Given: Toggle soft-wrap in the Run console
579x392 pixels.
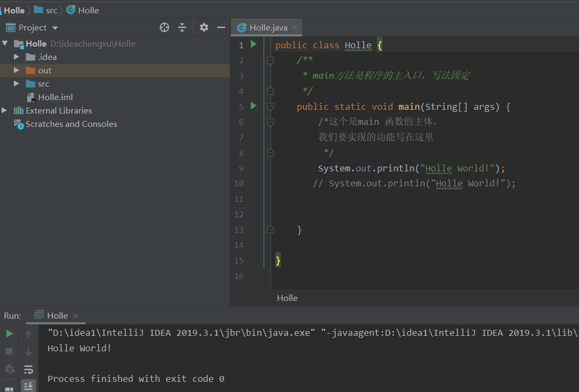Looking at the screenshot, I should (x=28, y=369).
